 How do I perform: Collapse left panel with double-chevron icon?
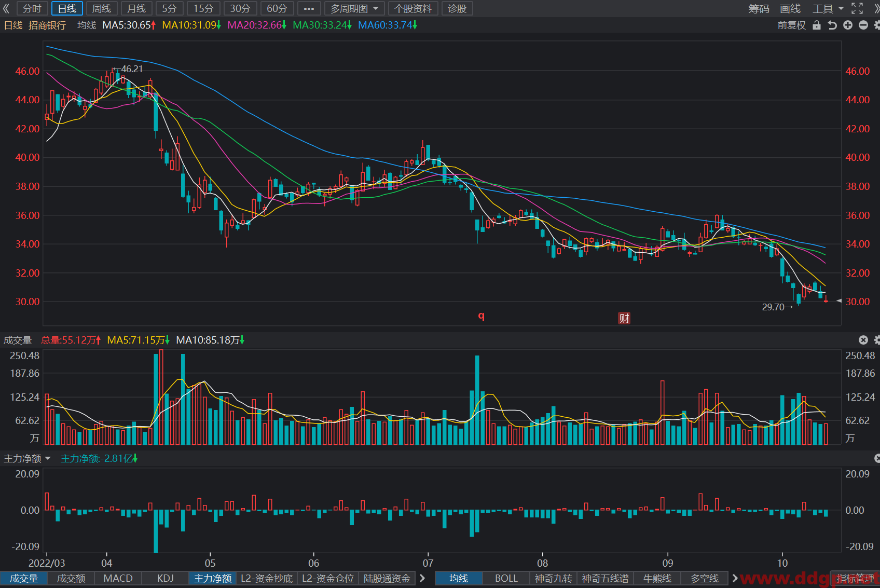pos(6,8)
